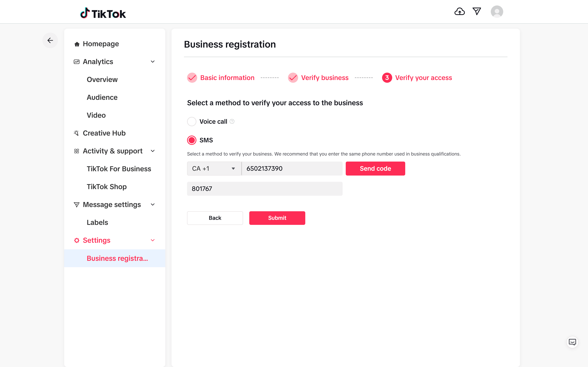Open the profile avatar menu
Screen dimensions: 588x367
click(x=497, y=12)
